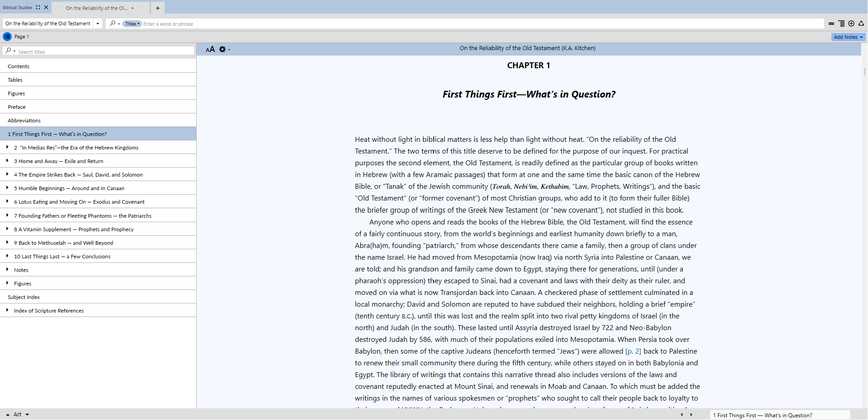Click the Page 1 location label

[x=22, y=37]
